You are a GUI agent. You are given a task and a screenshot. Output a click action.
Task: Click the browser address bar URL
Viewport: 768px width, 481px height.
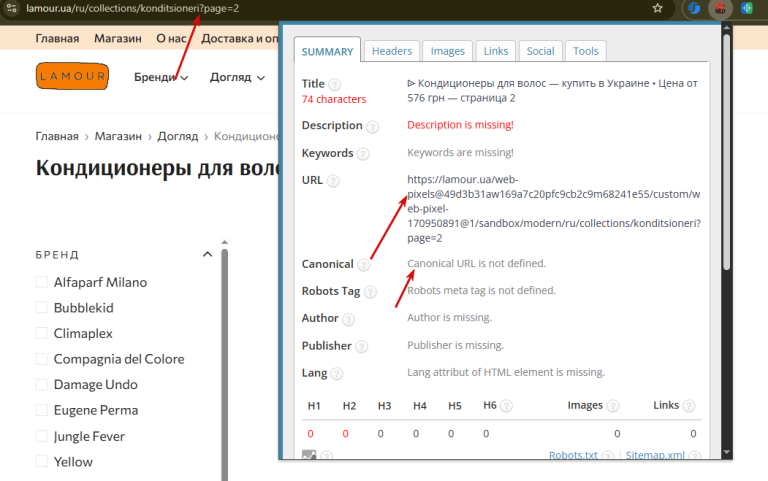132,8
